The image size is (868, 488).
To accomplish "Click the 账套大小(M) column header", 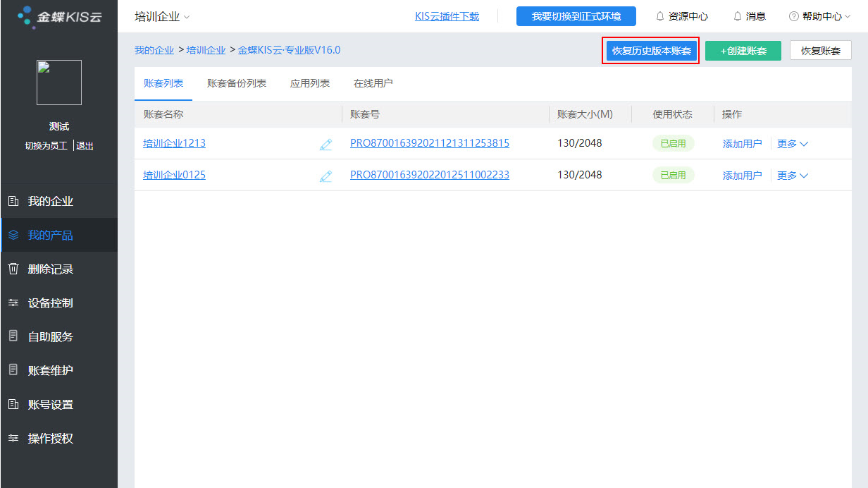I will 585,114.
